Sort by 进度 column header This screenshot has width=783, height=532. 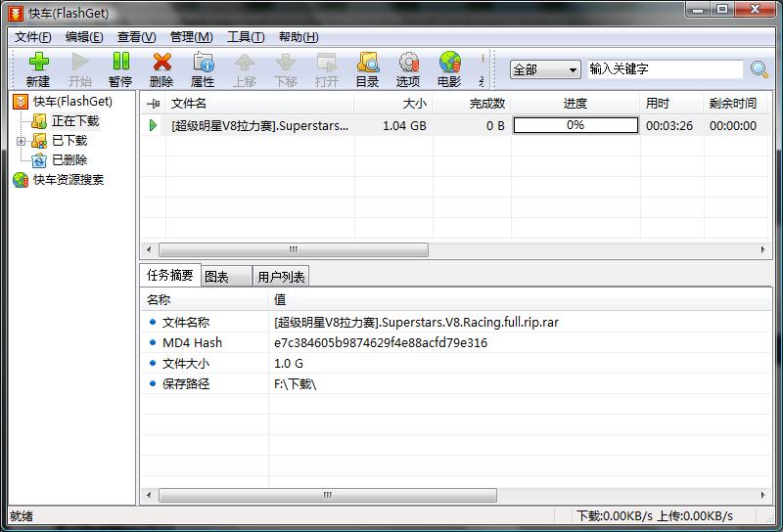[576, 104]
